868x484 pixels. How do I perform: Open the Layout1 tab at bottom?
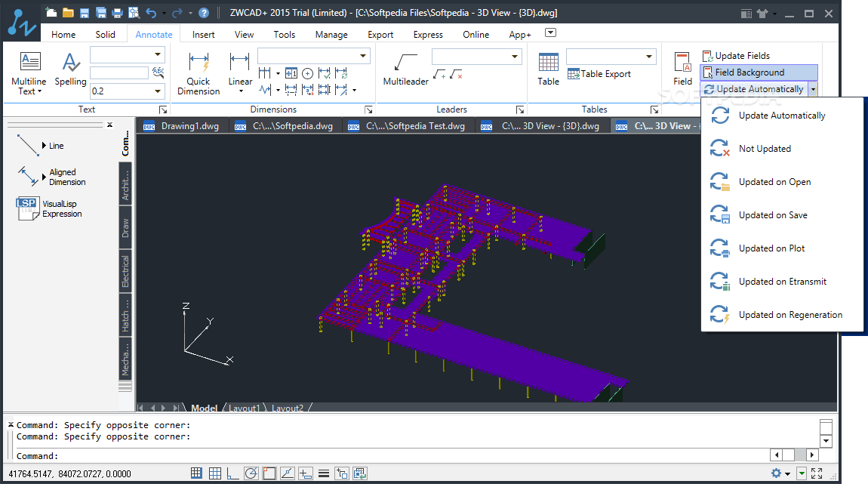244,408
